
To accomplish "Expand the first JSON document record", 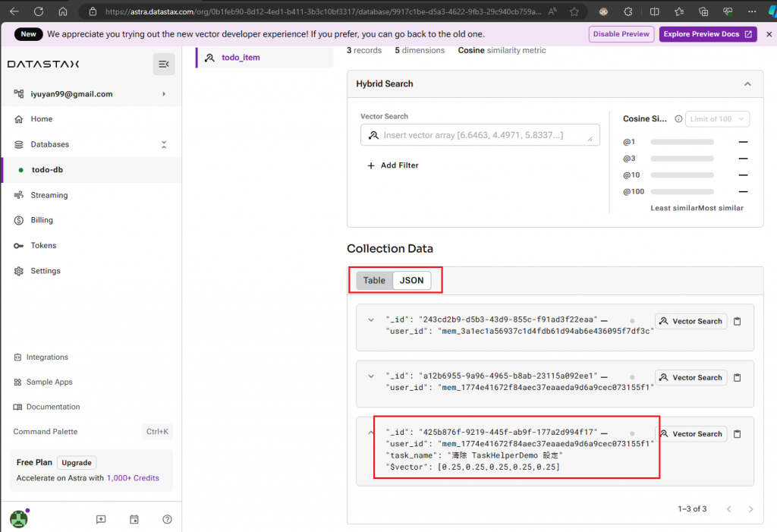I will pos(370,320).
